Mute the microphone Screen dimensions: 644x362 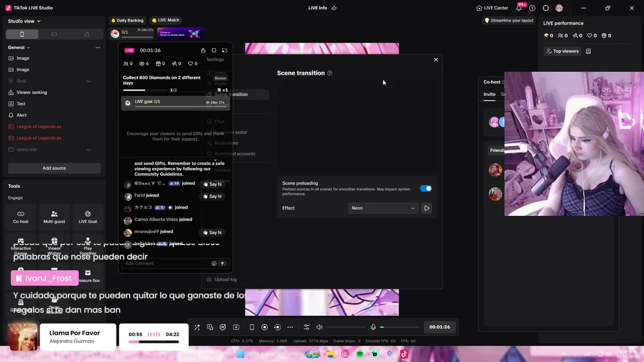click(373, 327)
